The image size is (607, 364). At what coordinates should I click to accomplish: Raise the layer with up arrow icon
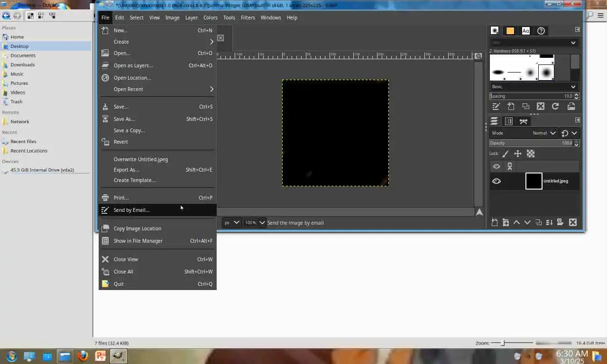[516, 222]
